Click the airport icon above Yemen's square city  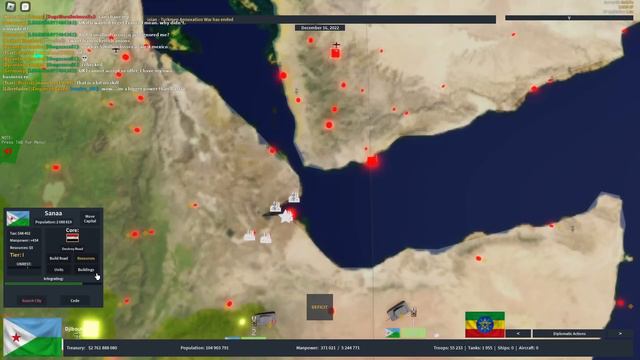click(336, 44)
